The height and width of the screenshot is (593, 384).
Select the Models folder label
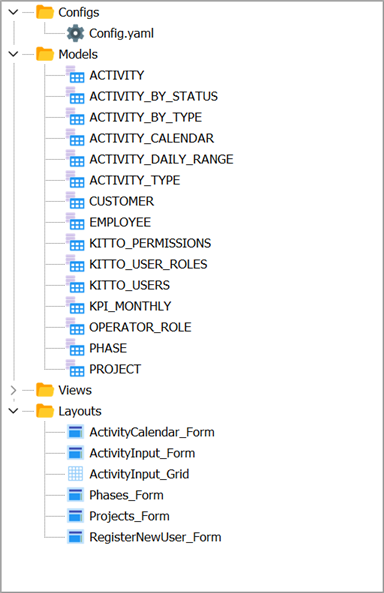tap(78, 54)
